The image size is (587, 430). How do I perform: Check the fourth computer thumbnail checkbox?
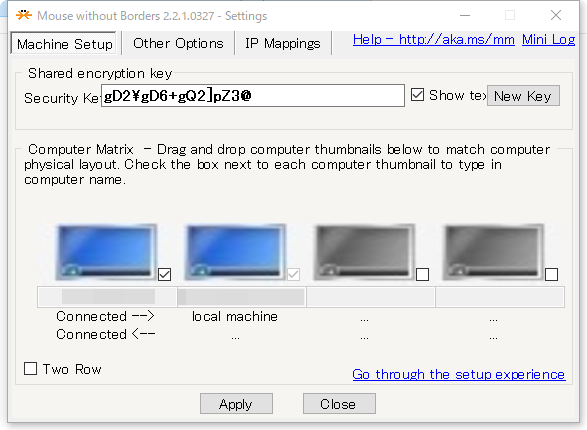[551, 274]
